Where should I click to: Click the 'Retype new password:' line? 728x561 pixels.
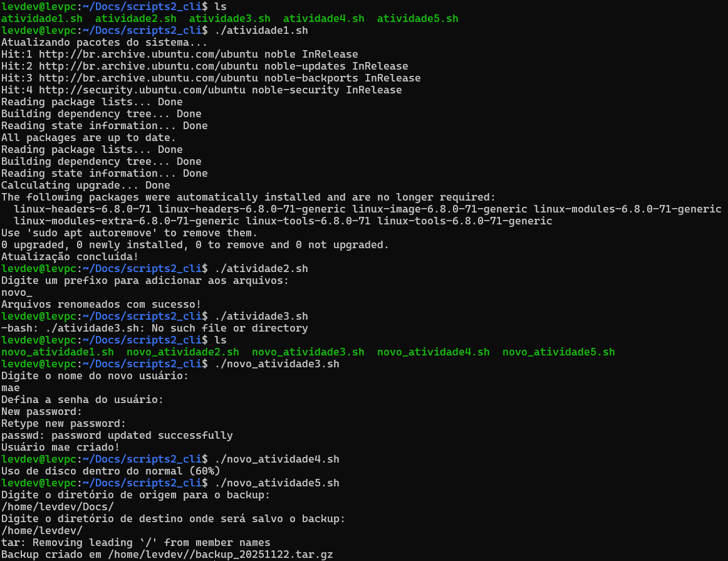[64, 424]
